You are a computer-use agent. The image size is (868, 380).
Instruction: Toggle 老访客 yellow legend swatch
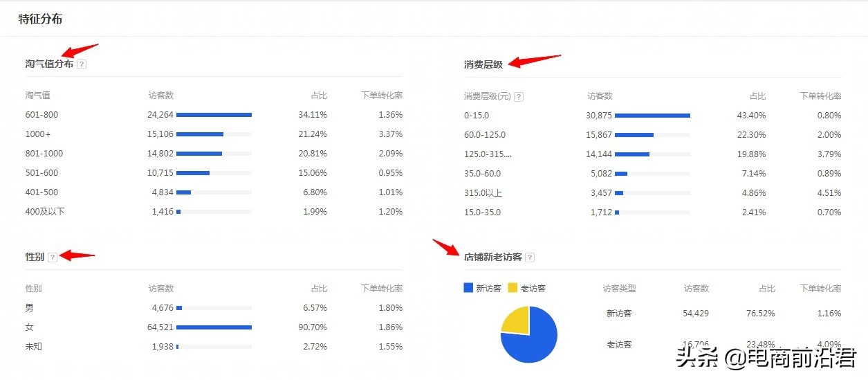513,288
